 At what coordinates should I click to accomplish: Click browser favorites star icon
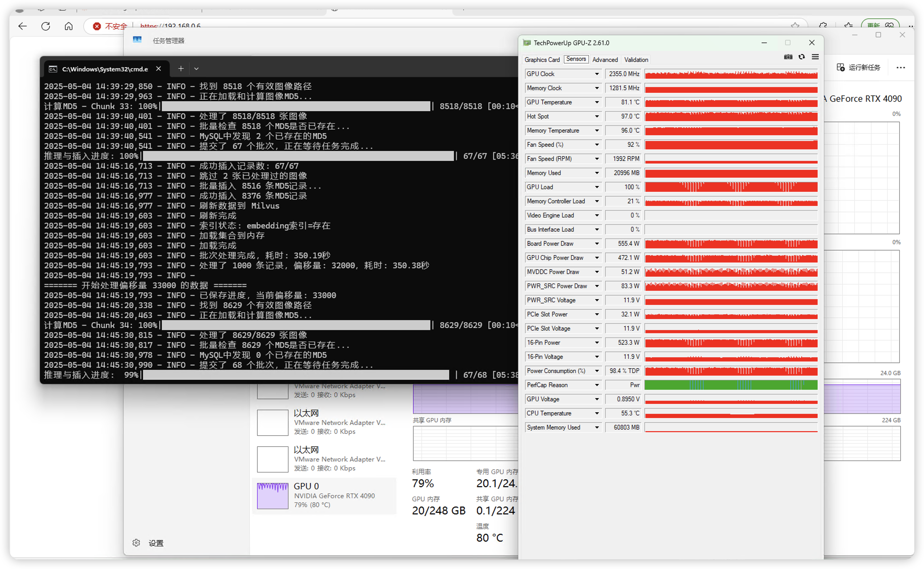795,26
